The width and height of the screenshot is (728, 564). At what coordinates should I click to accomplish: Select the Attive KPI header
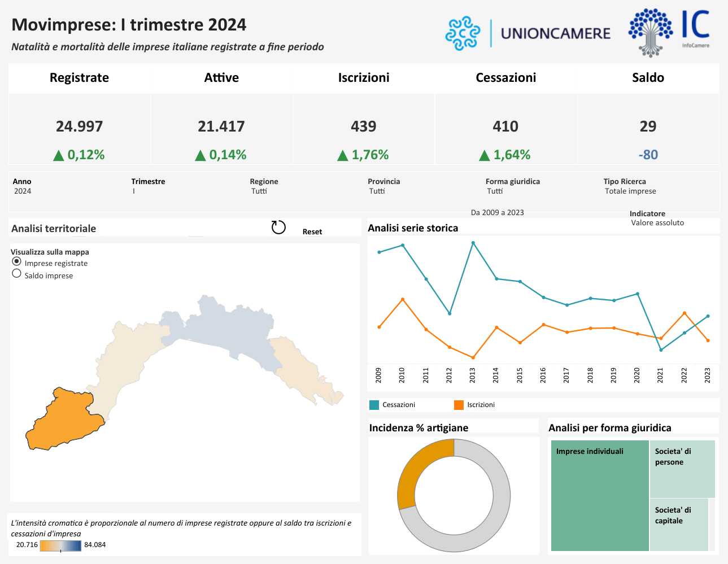pos(221,78)
